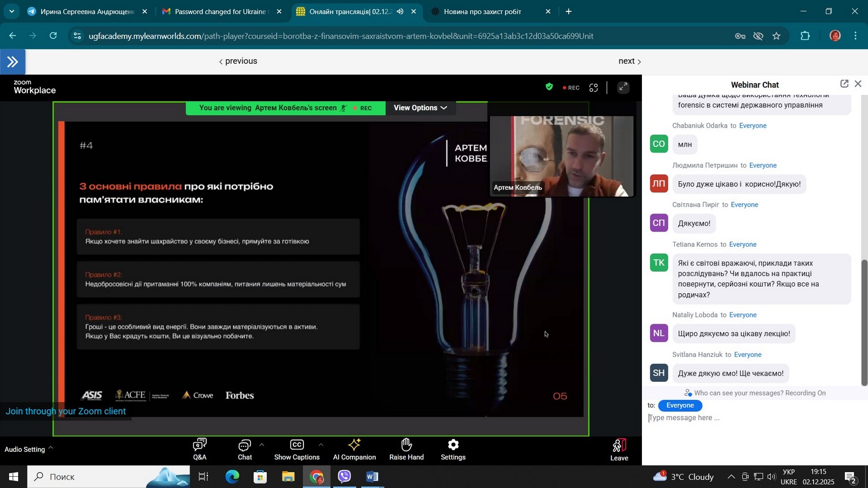This screenshot has width=868, height=488.
Task: Toggle the Chat panel button
Action: point(245,449)
